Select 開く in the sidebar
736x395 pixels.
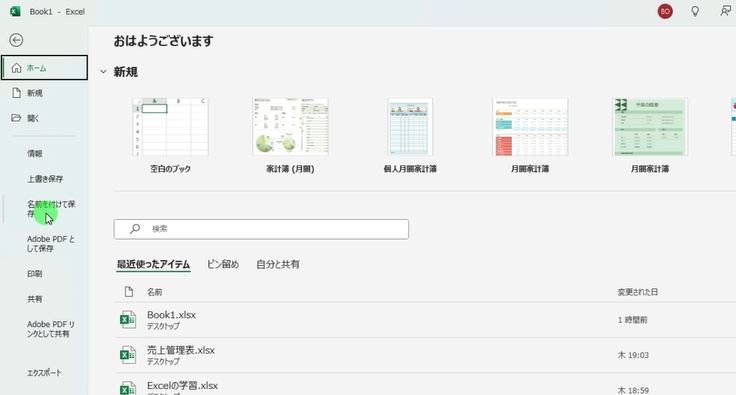(44, 118)
